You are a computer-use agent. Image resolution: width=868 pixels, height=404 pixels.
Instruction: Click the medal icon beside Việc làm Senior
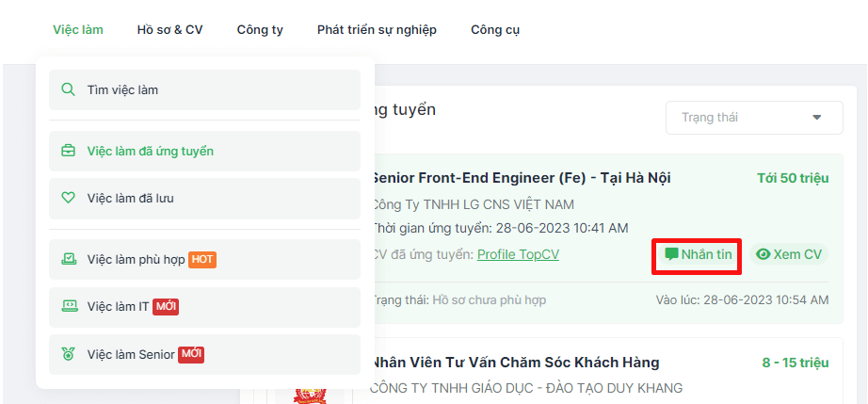point(68,354)
